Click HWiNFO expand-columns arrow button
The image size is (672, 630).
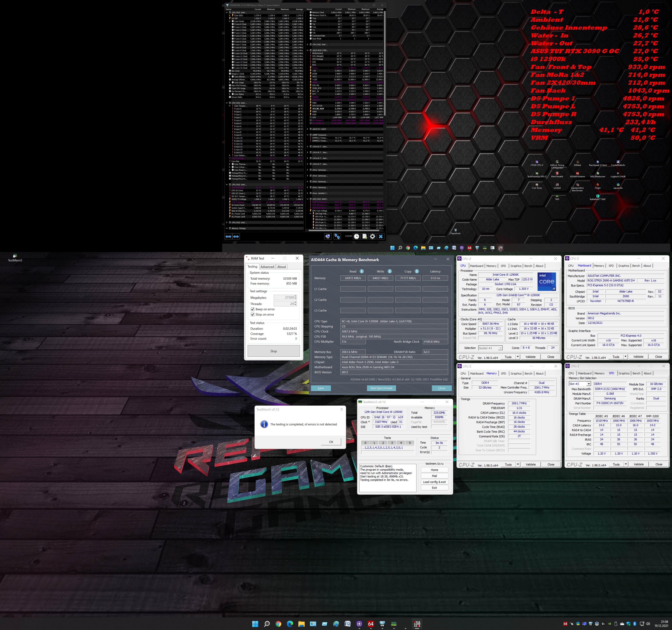coord(229,237)
